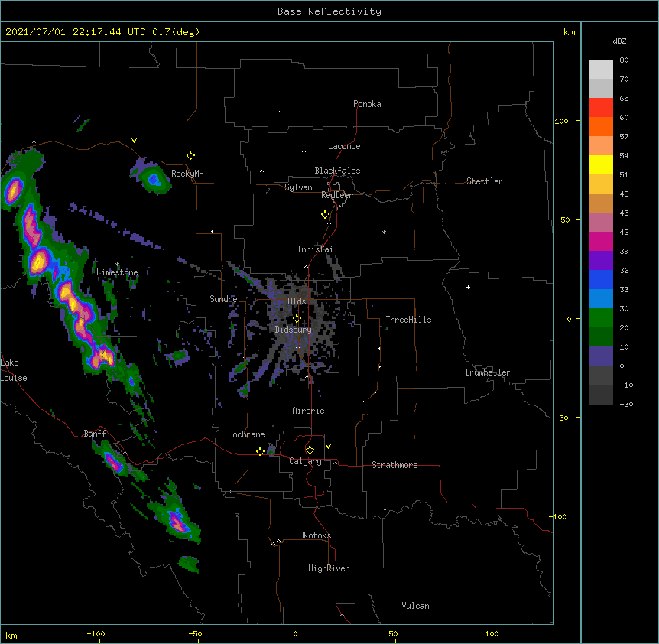Click the RedDeer city label
The height and width of the screenshot is (644, 659).
tap(336, 195)
